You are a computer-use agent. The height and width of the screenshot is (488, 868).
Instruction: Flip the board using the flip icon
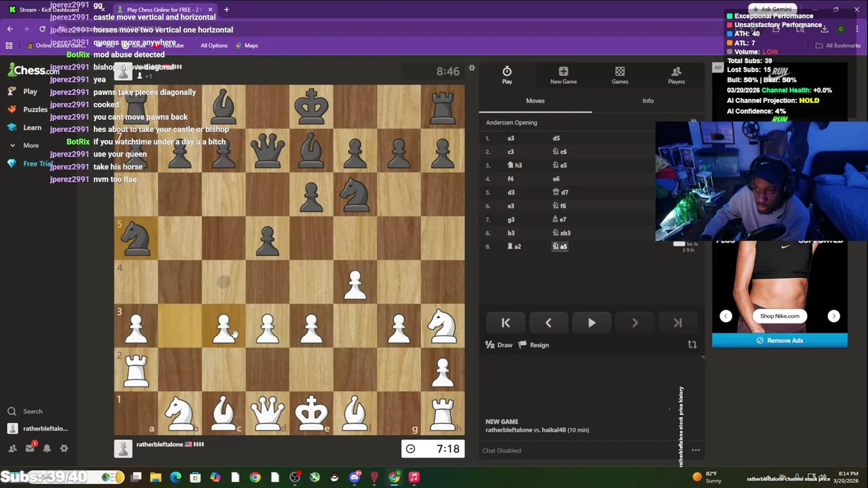tap(692, 344)
